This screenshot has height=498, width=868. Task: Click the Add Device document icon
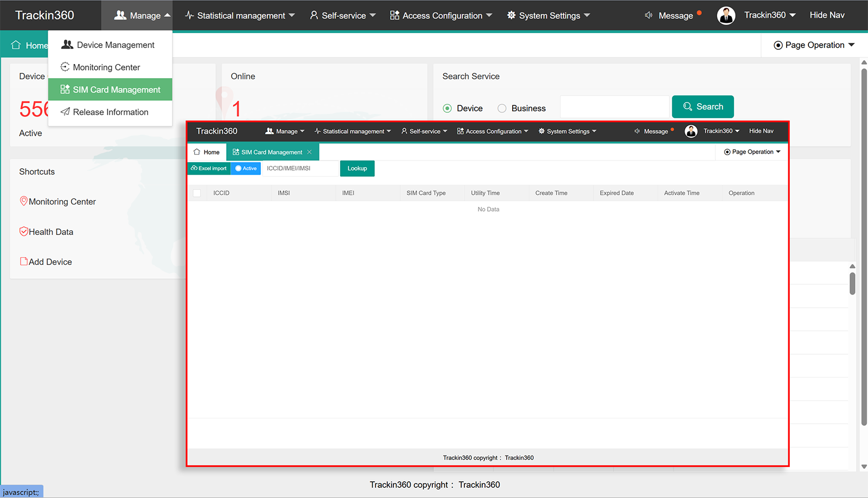point(24,261)
